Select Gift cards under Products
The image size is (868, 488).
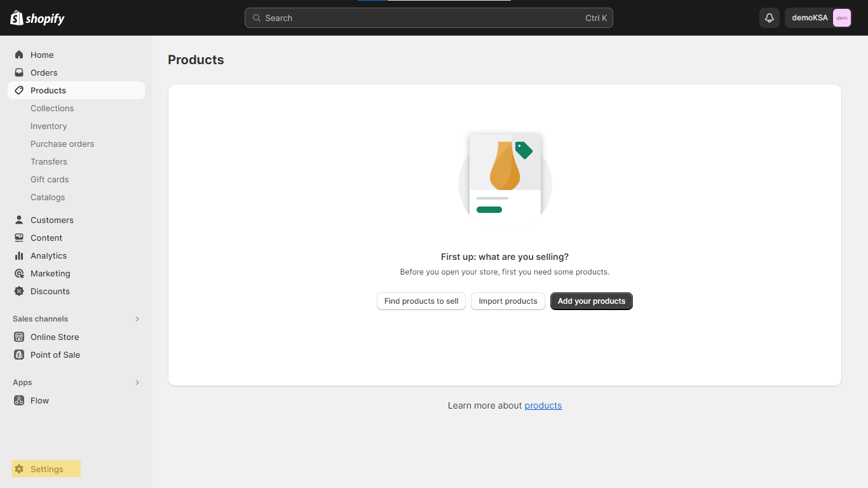coord(50,179)
